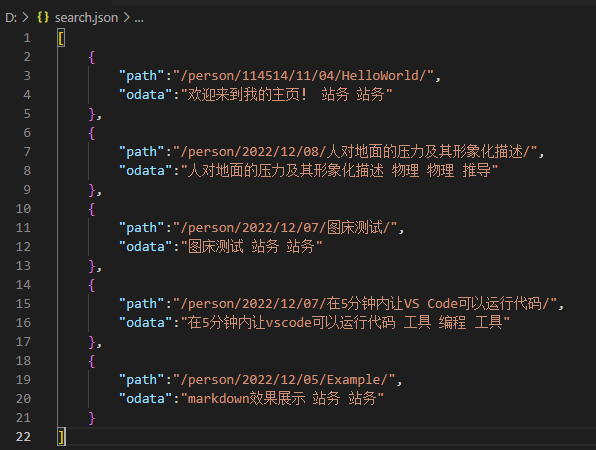Click the opening brace on line 6
This screenshot has width=596, height=450.
pyautogui.click(x=91, y=133)
